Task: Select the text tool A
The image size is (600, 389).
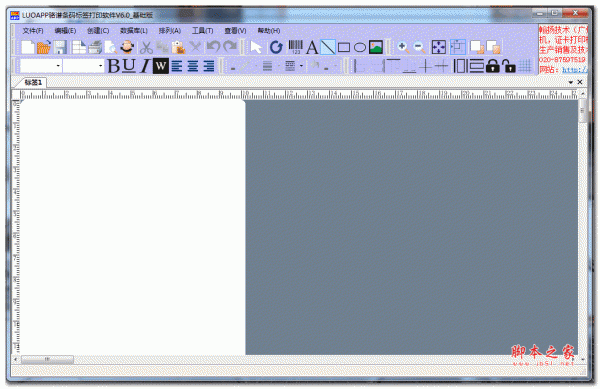Action: tap(312, 47)
